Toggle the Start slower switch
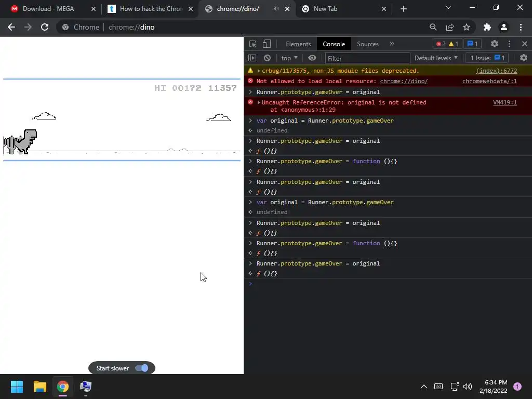 click(x=141, y=368)
